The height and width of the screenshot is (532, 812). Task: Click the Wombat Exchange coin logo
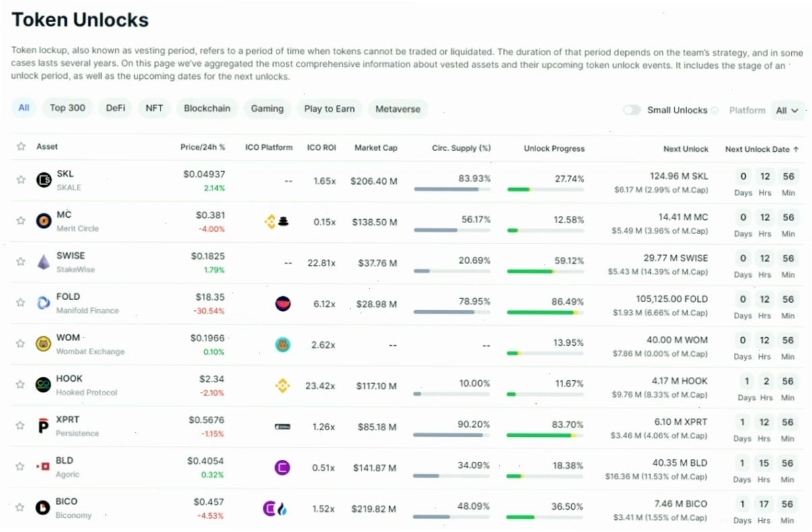(44, 343)
